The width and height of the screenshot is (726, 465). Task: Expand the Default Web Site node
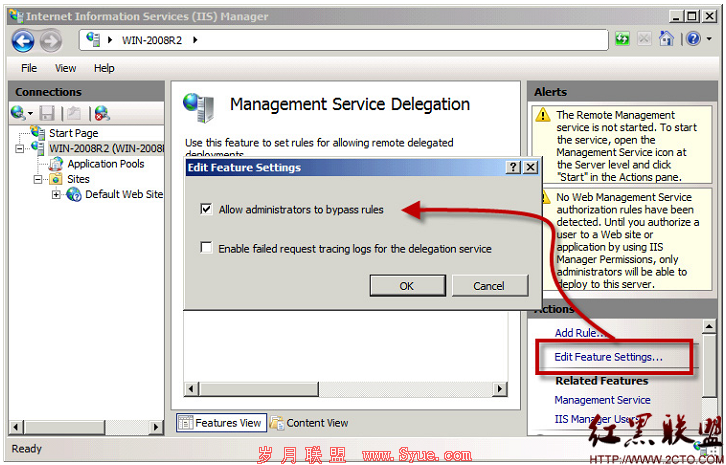pyautogui.click(x=56, y=195)
